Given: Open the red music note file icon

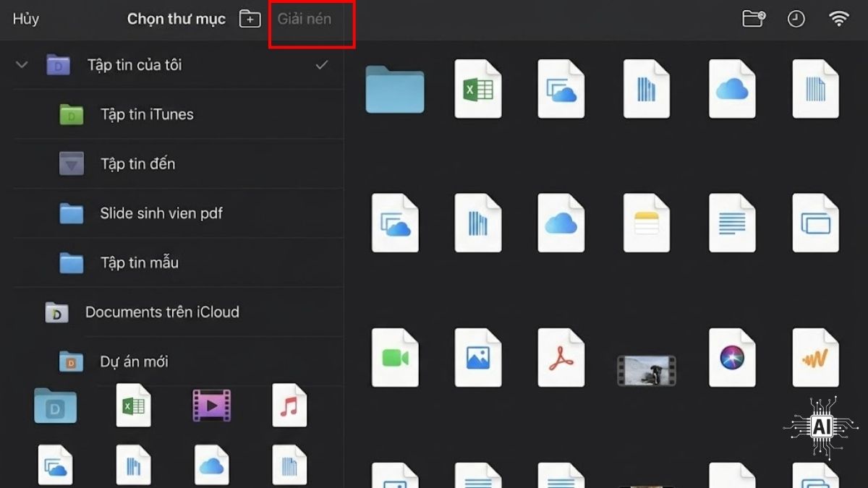Looking at the screenshot, I should coord(289,405).
